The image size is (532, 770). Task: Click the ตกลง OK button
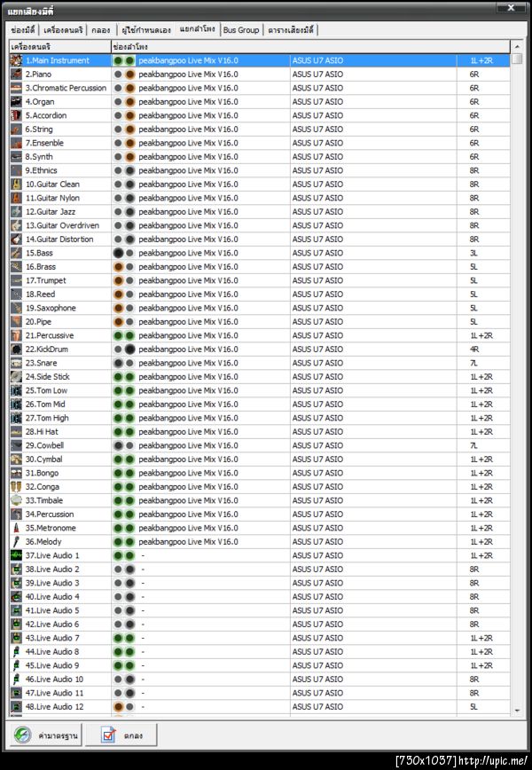(121, 735)
